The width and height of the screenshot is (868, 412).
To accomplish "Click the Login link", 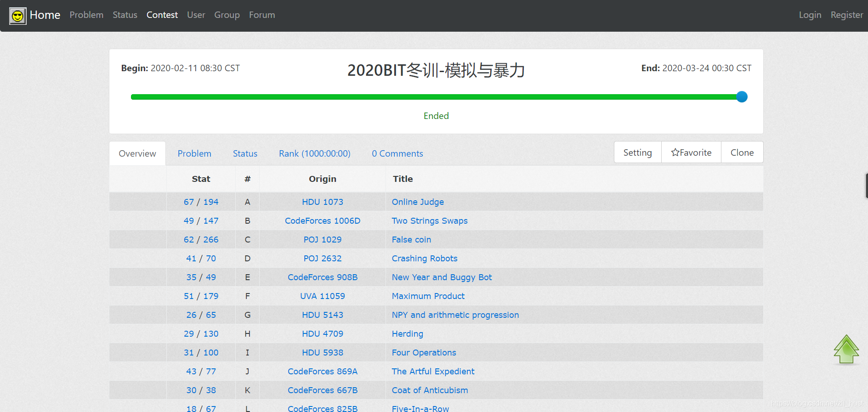I will (x=810, y=15).
